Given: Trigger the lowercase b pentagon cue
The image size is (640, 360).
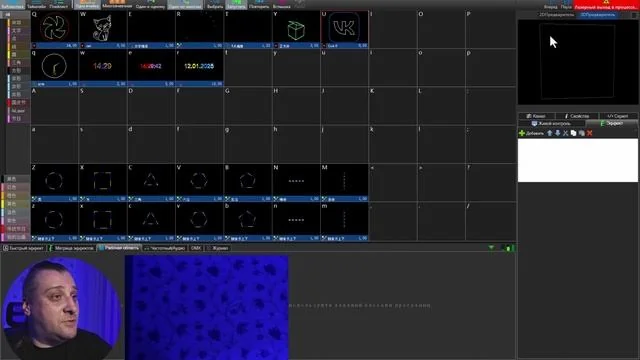Looking at the screenshot, I should point(247,222).
